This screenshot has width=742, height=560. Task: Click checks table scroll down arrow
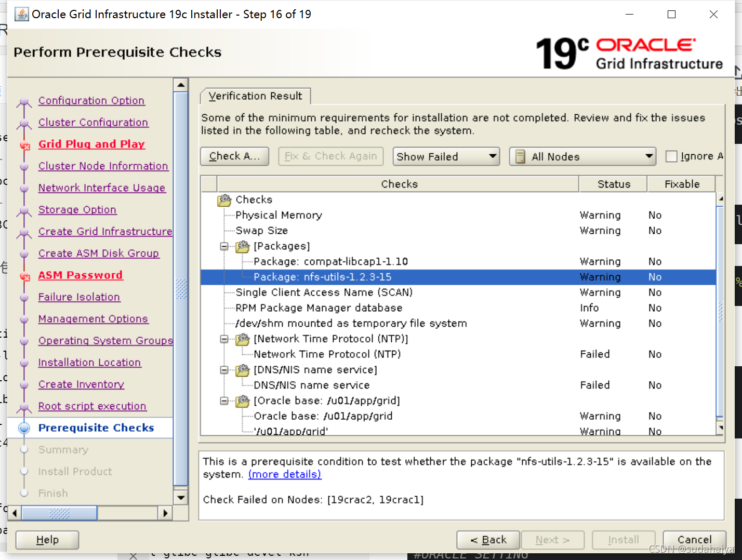[720, 428]
